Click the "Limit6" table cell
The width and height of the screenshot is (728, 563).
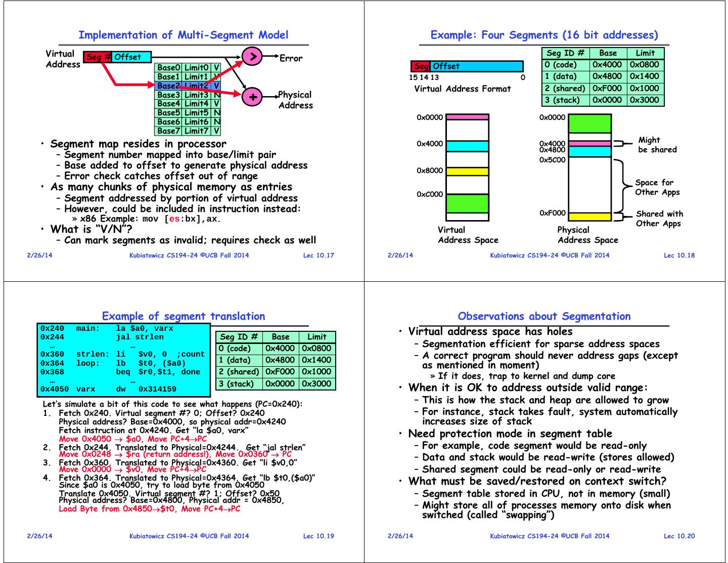(x=197, y=122)
